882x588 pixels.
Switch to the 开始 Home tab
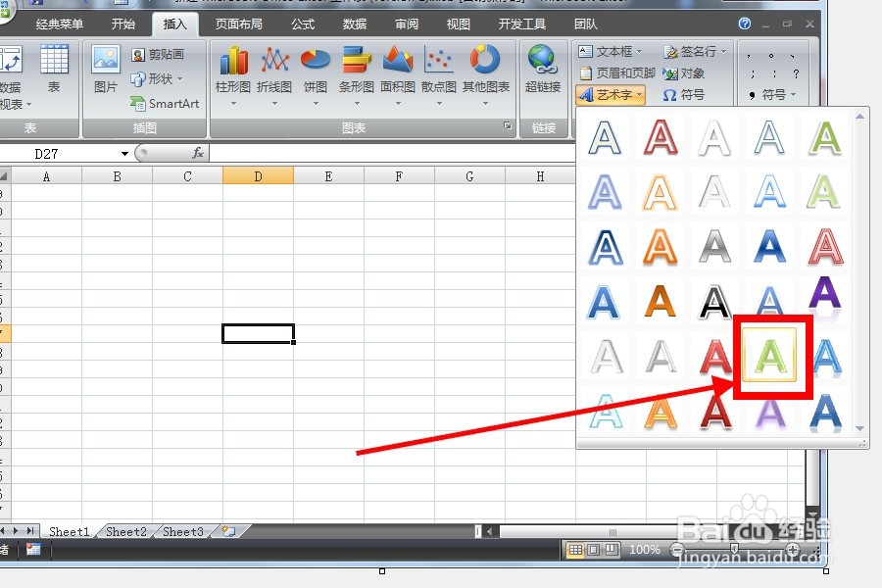tap(123, 24)
